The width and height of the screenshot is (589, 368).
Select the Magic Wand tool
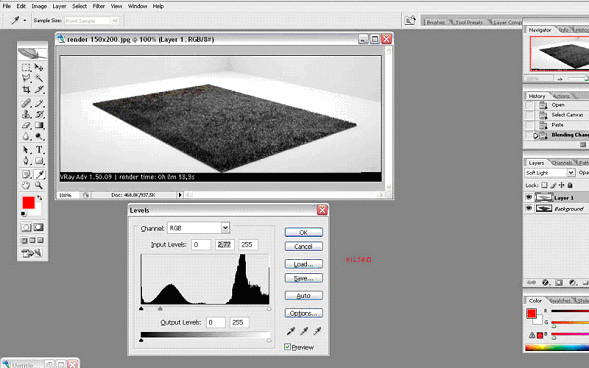pos(39,78)
